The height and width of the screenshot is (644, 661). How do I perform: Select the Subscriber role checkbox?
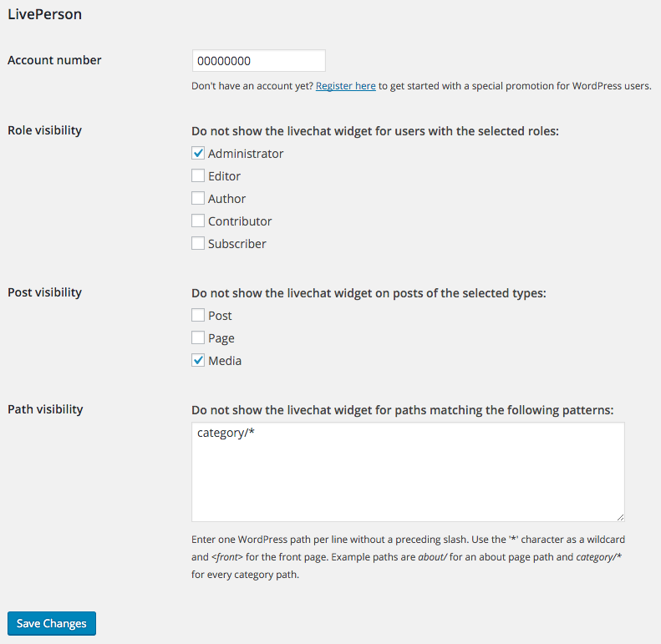[x=198, y=244]
